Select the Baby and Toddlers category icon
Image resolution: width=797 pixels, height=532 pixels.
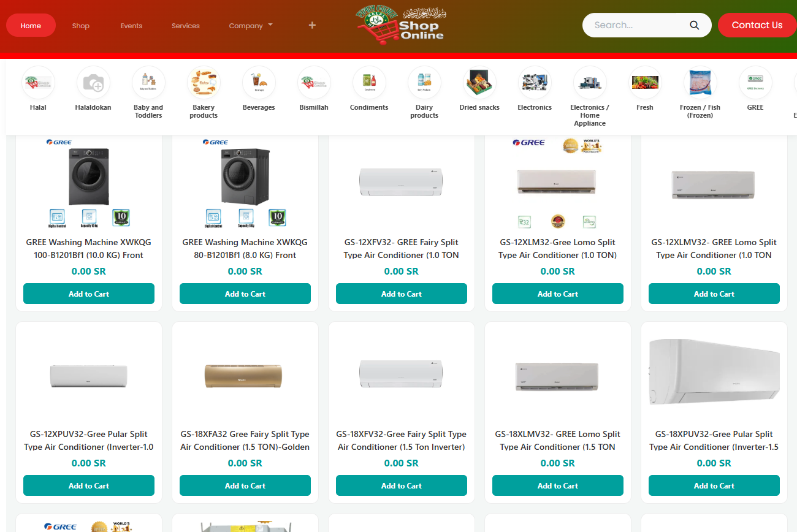[x=148, y=83]
